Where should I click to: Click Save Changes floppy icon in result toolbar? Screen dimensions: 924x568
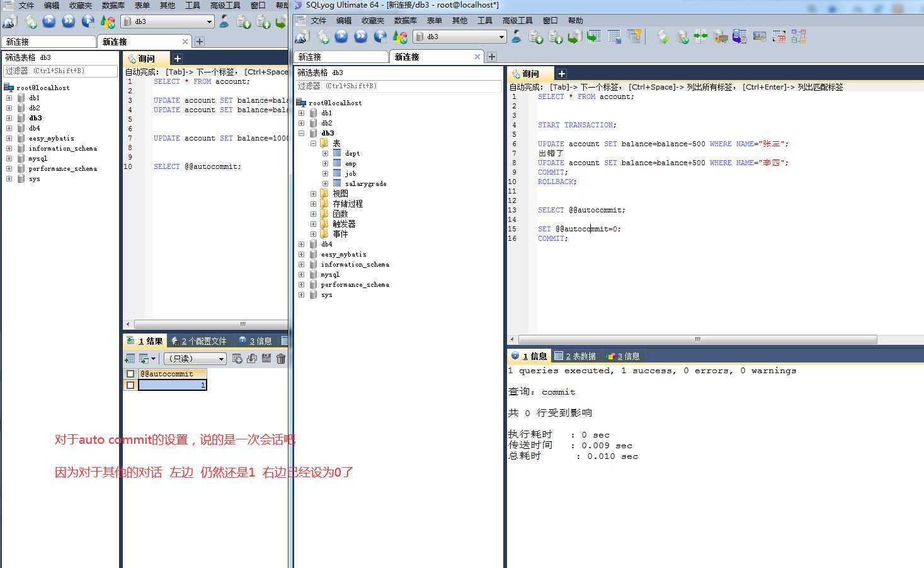coord(266,359)
